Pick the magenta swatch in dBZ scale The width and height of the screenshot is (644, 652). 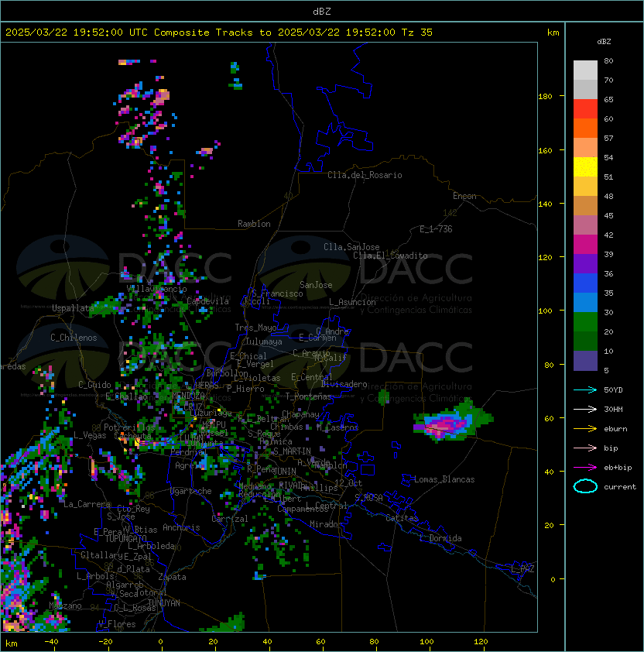[585, 245]
